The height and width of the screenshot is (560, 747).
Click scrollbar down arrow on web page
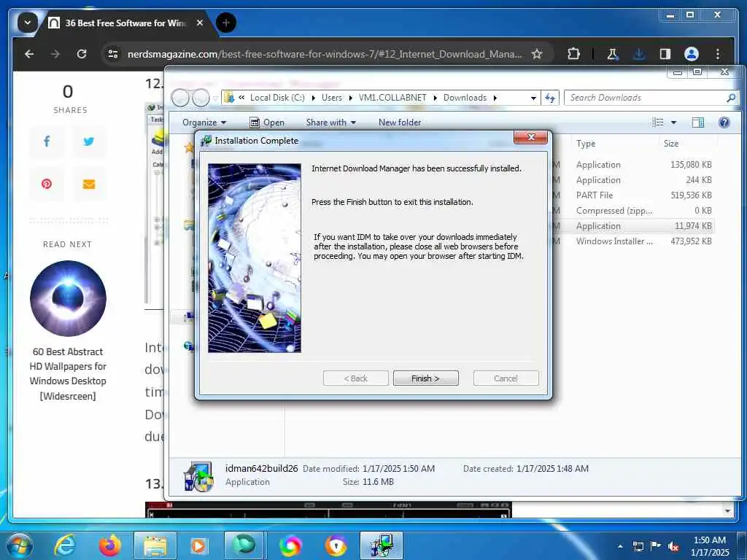click(x=727, y=511)
